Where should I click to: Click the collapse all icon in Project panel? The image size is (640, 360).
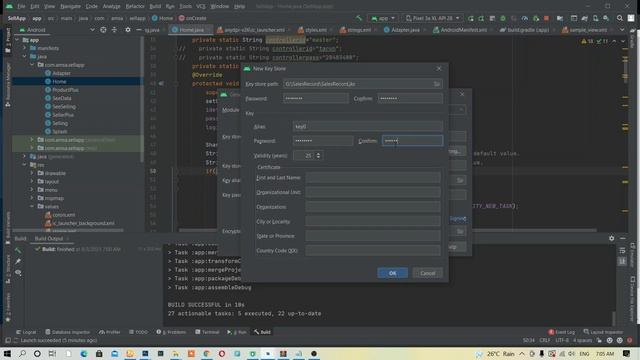click(x=114, y=30)
